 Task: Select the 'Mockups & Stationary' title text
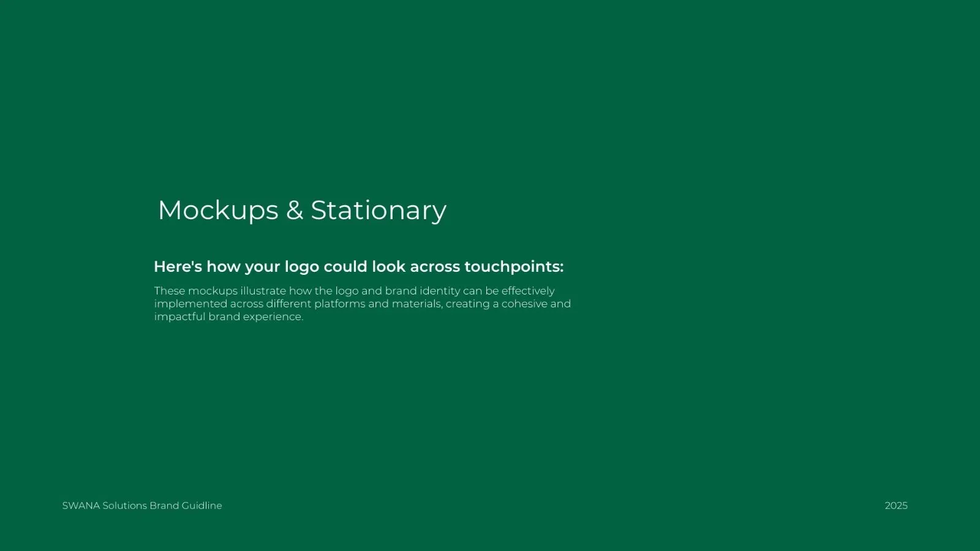[302, 211]
